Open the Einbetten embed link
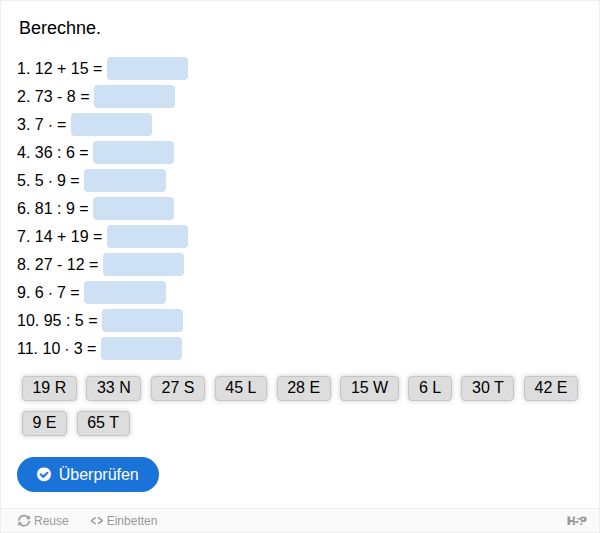 coord(124,521)
